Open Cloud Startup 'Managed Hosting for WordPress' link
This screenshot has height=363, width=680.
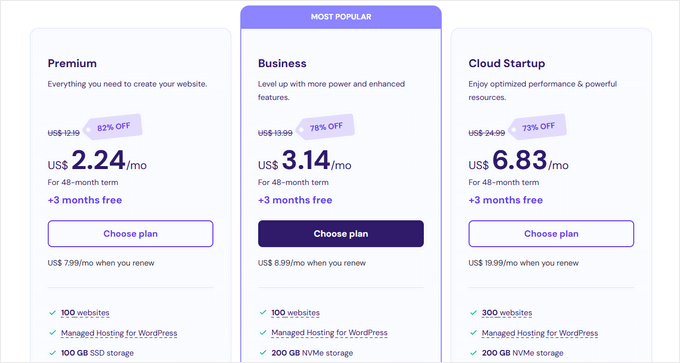[x=539, y=333]
